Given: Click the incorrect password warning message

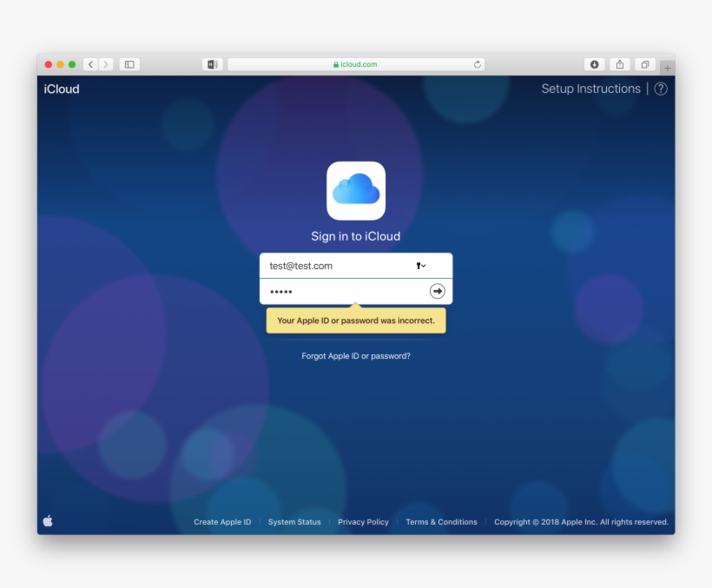Looking at the screenshot, I should 356,320.
